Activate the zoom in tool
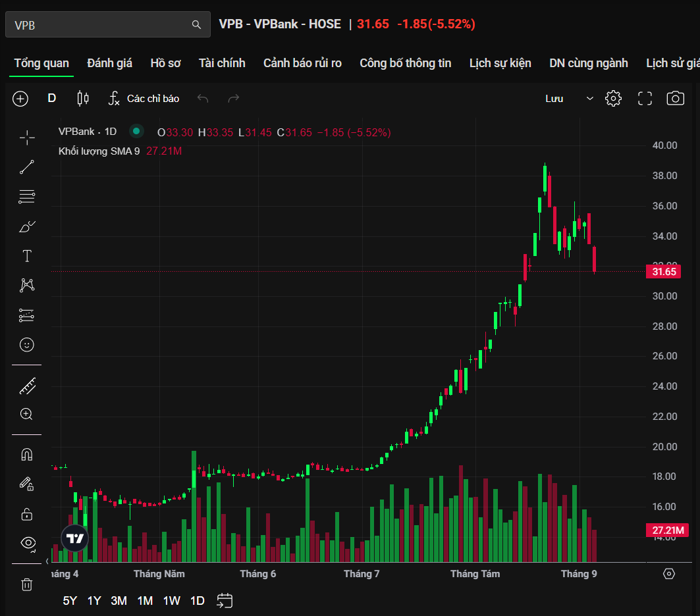The height and width of the screenshot is (616, 700). (x=27, y=415)
